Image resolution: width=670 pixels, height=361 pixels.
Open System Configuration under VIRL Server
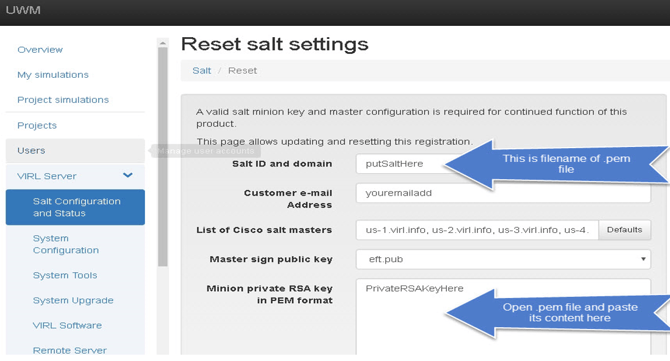coord(66,244)
